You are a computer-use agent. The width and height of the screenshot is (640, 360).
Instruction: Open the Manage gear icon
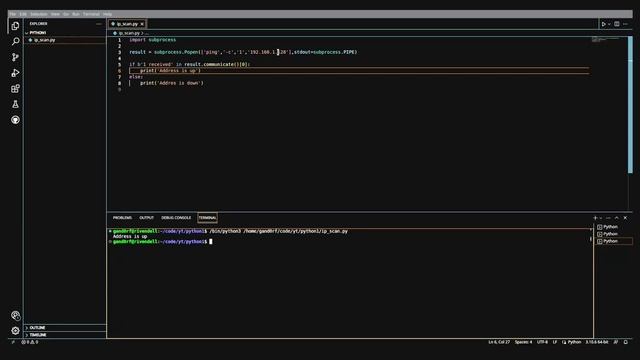(x=15, y=331)
